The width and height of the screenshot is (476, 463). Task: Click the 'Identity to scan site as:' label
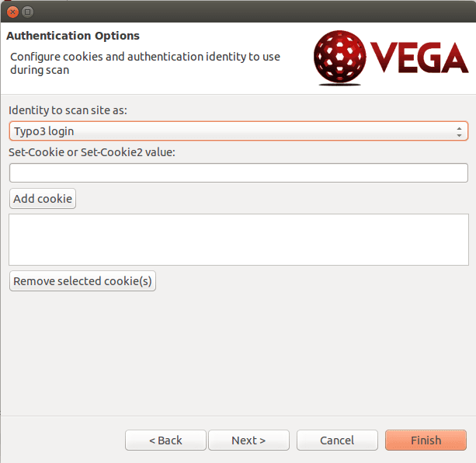pos(68,110)
